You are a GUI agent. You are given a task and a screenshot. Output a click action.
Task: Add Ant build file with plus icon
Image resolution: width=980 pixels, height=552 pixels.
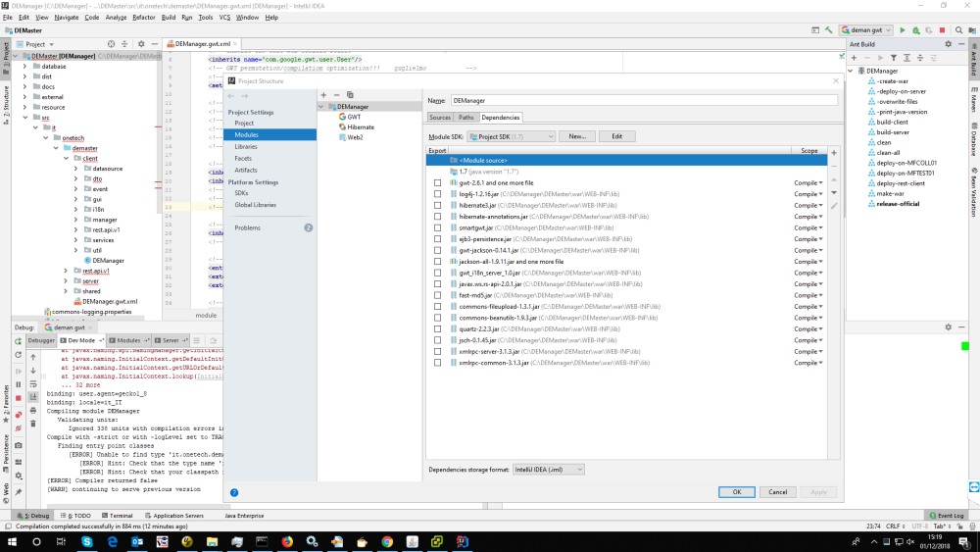854,58
